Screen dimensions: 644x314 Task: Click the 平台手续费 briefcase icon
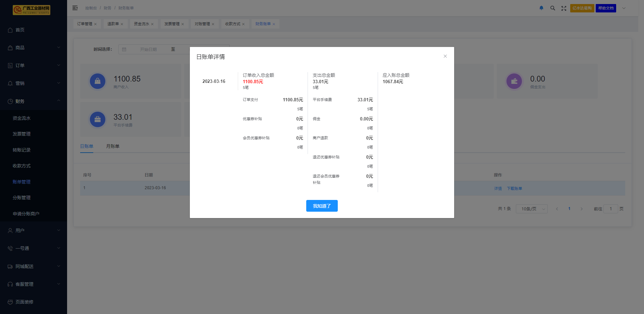tap(98, 119)
